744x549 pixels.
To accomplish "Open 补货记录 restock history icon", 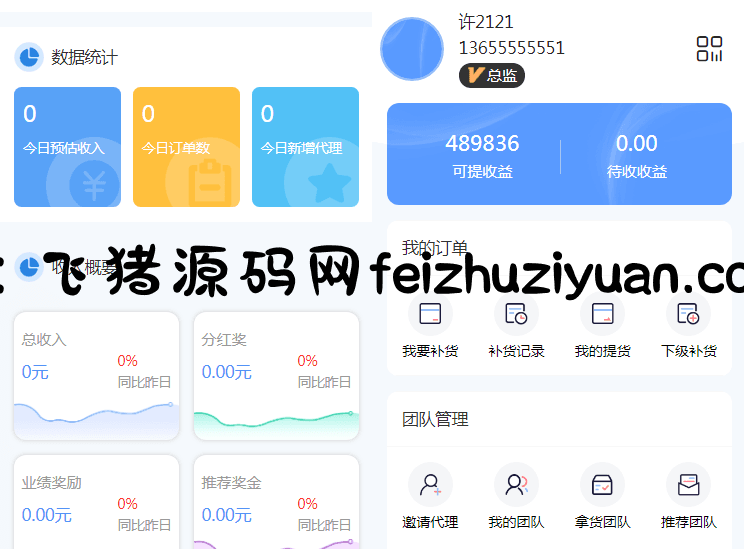I will click(x=516, y=314).
